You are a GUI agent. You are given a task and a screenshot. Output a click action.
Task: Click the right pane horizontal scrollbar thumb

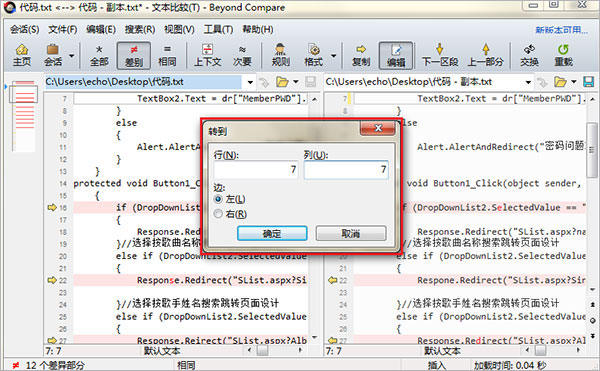point(540,350)
